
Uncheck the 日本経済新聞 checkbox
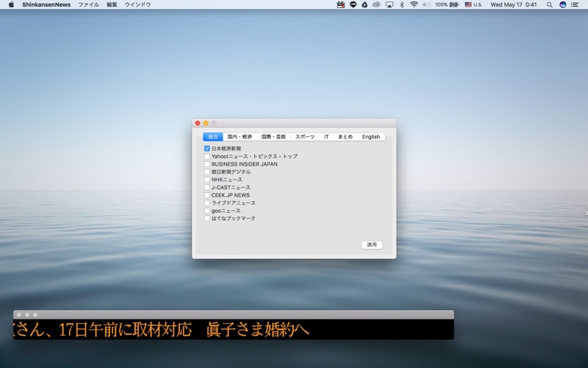pos(207,149)
